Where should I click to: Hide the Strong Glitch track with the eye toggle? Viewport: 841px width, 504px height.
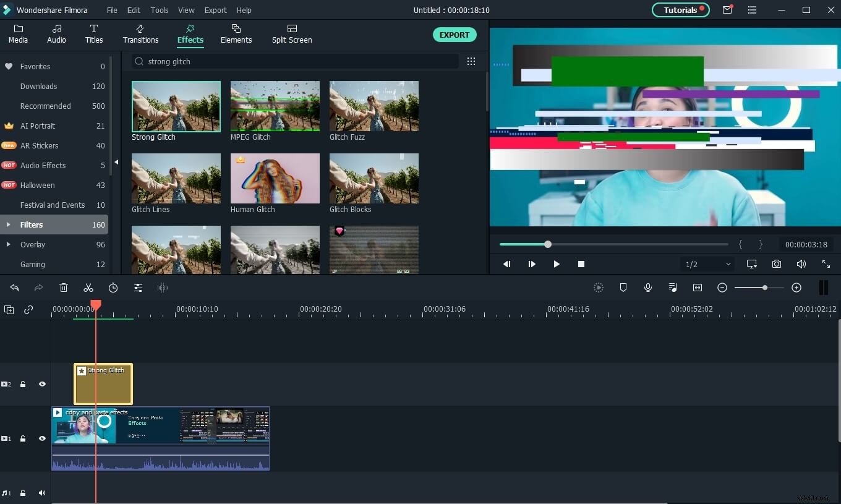click(x=42, y=384)
